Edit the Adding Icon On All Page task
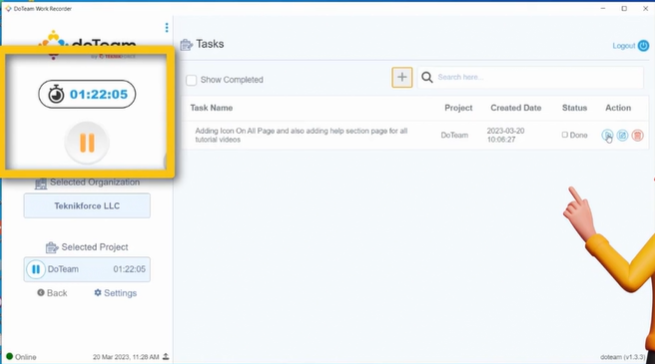 (x=622, y=135)
